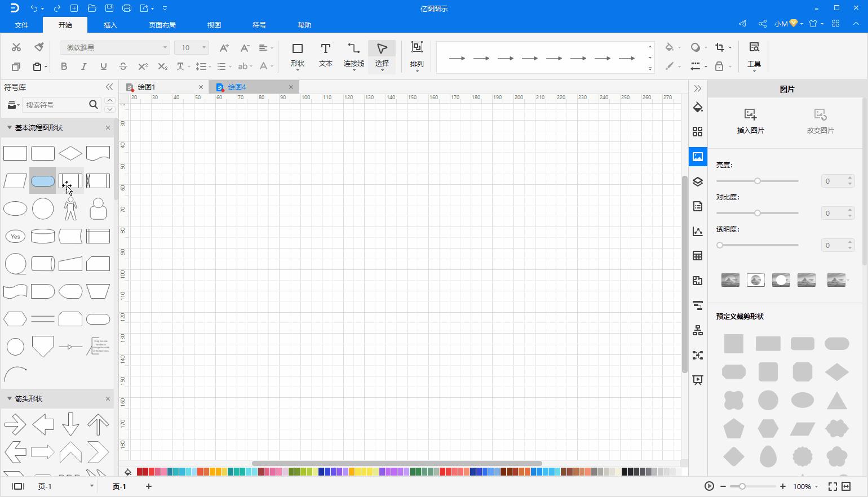Adjust the 亮度 brightness slider
868x497 pixels.
click(x=758, y=181)
